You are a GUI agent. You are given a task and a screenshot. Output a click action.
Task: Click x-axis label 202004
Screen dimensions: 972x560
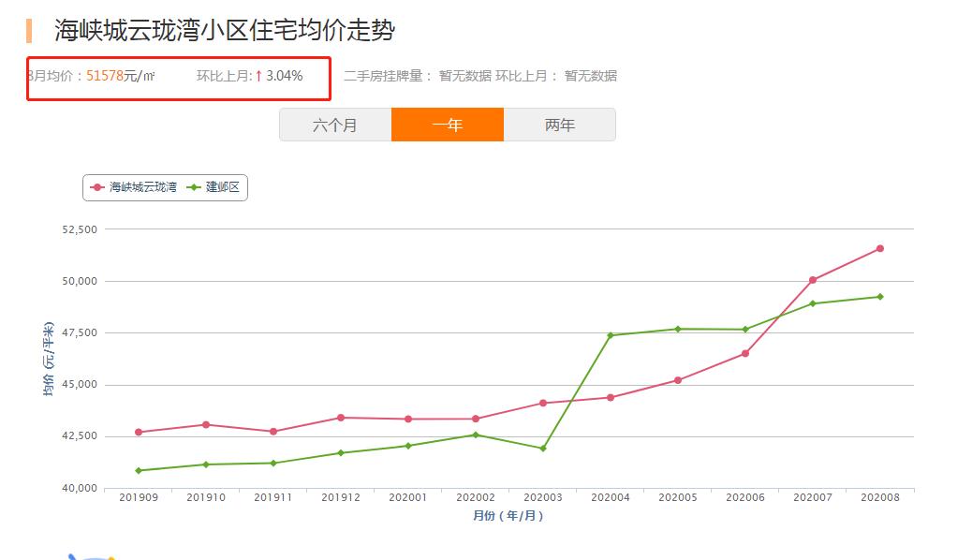click(611, 497)
